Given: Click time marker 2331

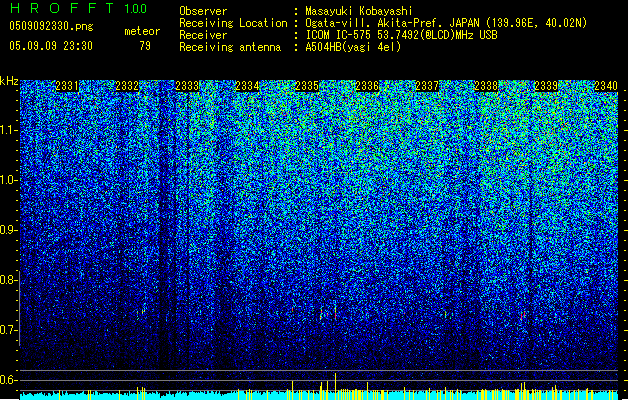Looking at the screenshot, I should (67, 86).
